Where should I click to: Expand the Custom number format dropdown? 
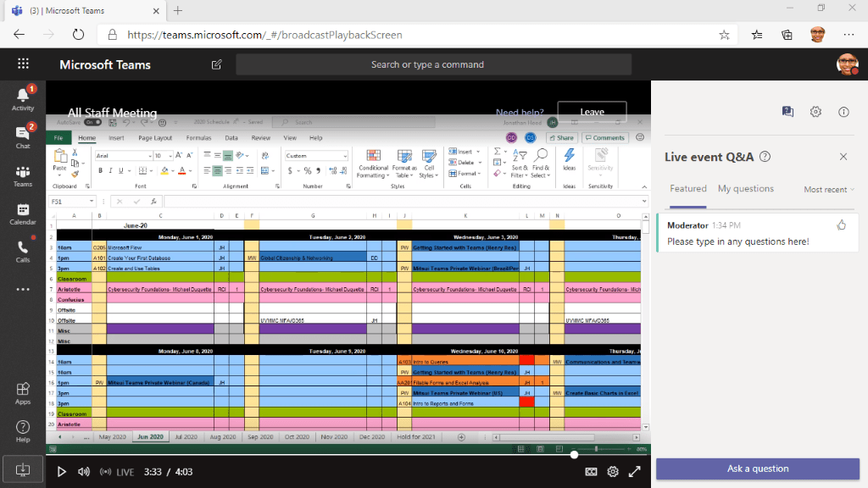click(x=345, y=156)
